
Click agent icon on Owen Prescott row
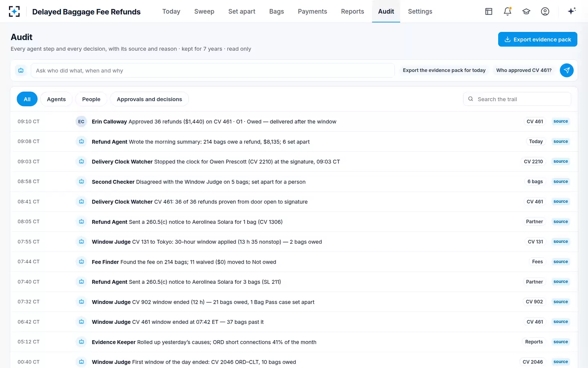pos(81,162)
